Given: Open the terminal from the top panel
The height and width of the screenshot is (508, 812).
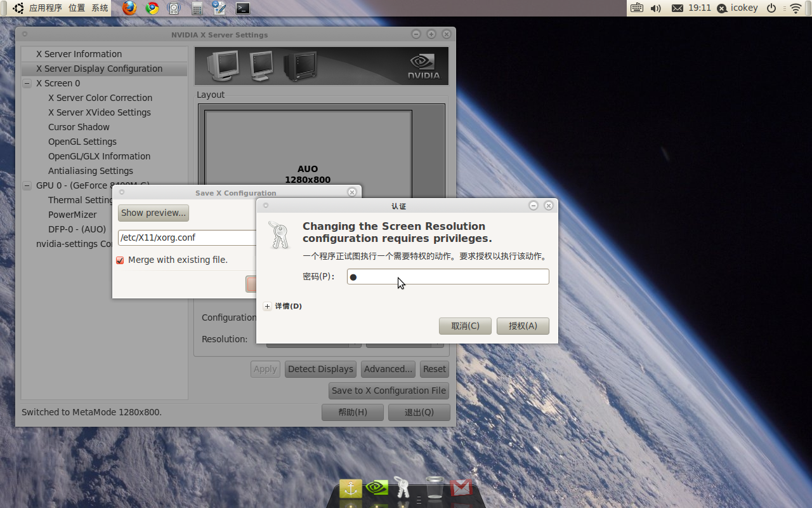Looking at the screenshot, I should (x=242, y=8).
